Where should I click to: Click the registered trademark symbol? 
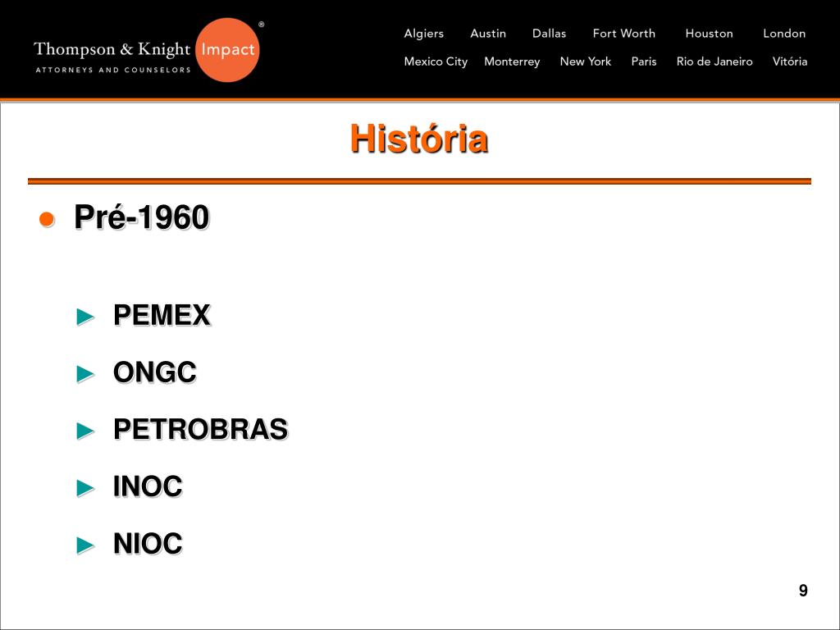click(262, 24)
